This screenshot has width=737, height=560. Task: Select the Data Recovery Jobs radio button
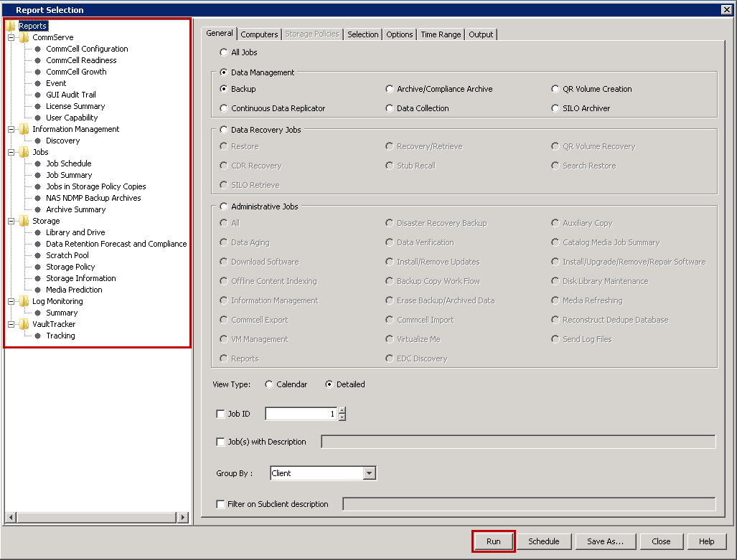point(224,130)
